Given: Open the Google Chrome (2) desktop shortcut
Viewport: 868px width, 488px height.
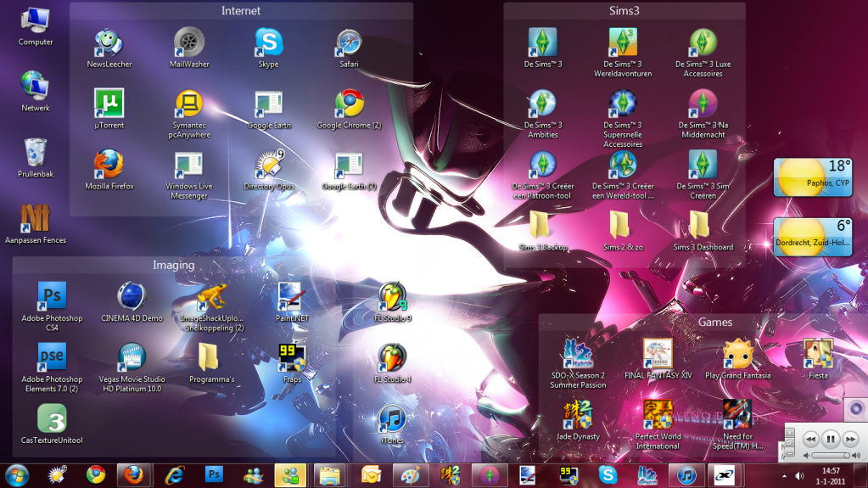Looking at the screenshot, I should 349,109.
